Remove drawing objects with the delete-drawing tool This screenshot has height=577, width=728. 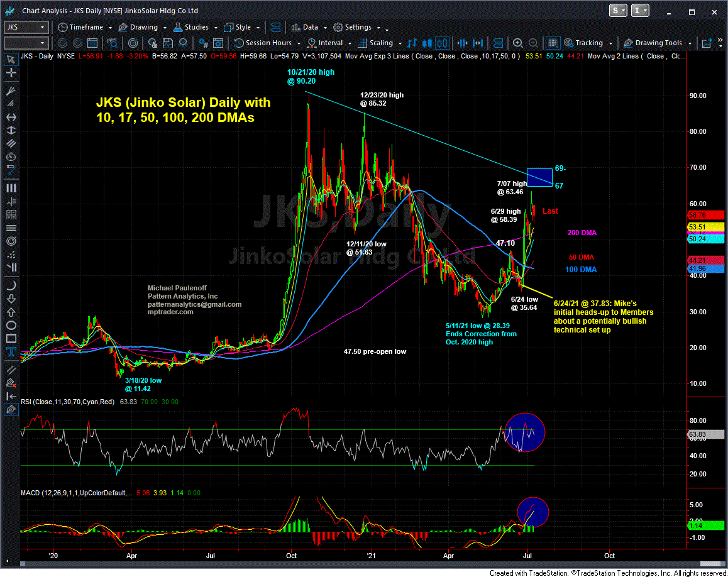[x=11, y=383]
